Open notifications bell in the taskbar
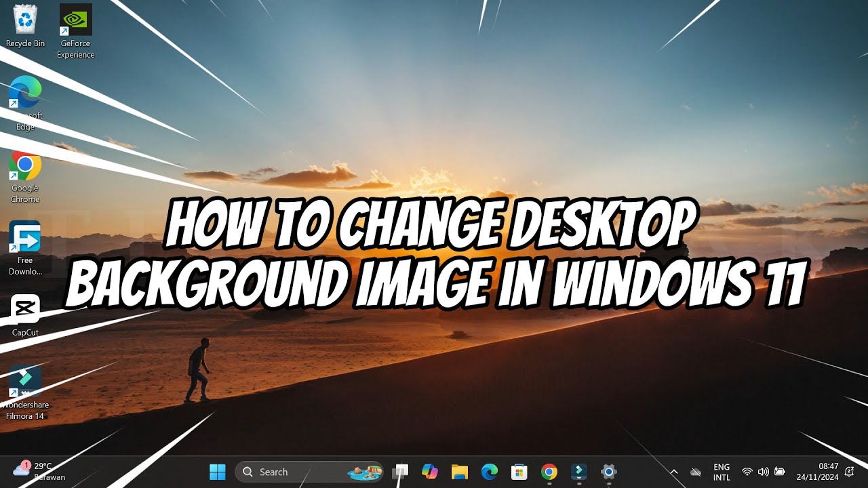The height and width of the screenshot is (488, 868). [x=849, y=472]
